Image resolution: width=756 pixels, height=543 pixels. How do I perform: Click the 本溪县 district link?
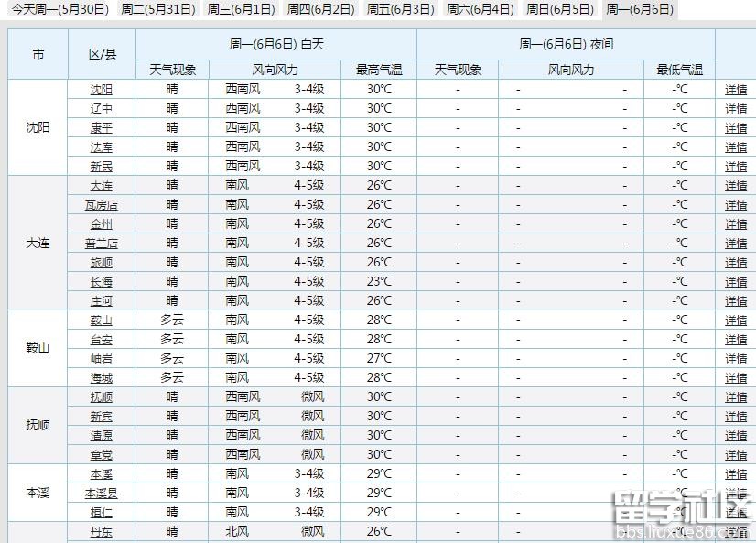[x=102, y=494]
